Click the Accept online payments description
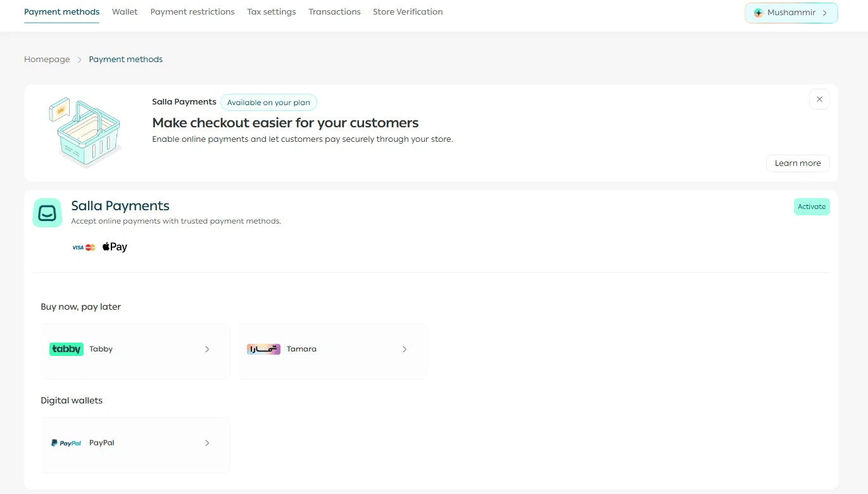The image size is (868, 494). click(176, 221)
